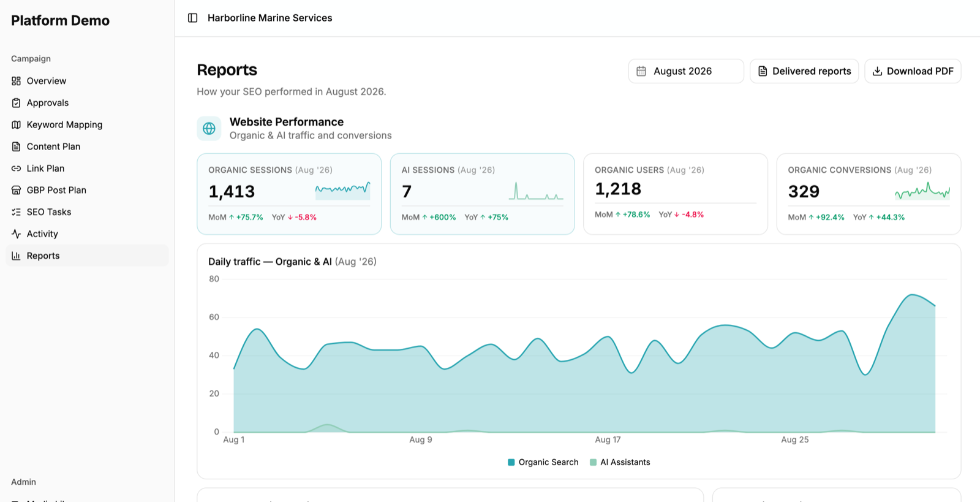Viewport: 980px width, 502px height.
Task: Select the Organic Conversions card
Action: (869, 194)
